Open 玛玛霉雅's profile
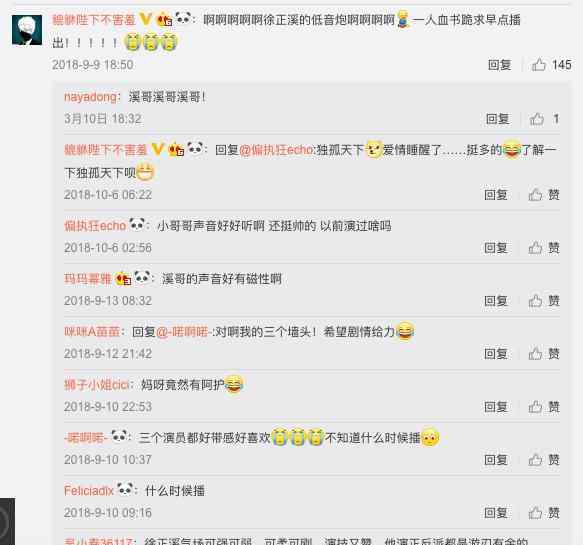The width and height of the screenshot is (583, 545). [88, 279]
